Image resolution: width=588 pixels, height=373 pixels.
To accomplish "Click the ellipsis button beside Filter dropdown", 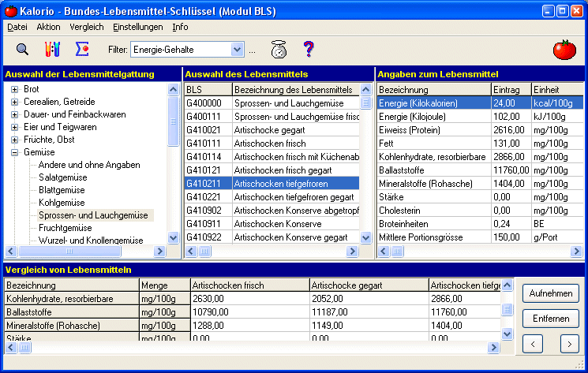I will (252, 50).
